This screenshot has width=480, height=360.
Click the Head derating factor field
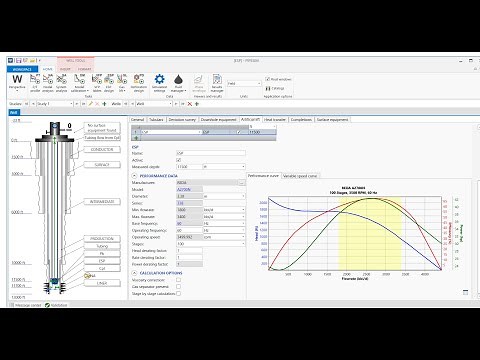pyautogui.click(x=189, y=251)
